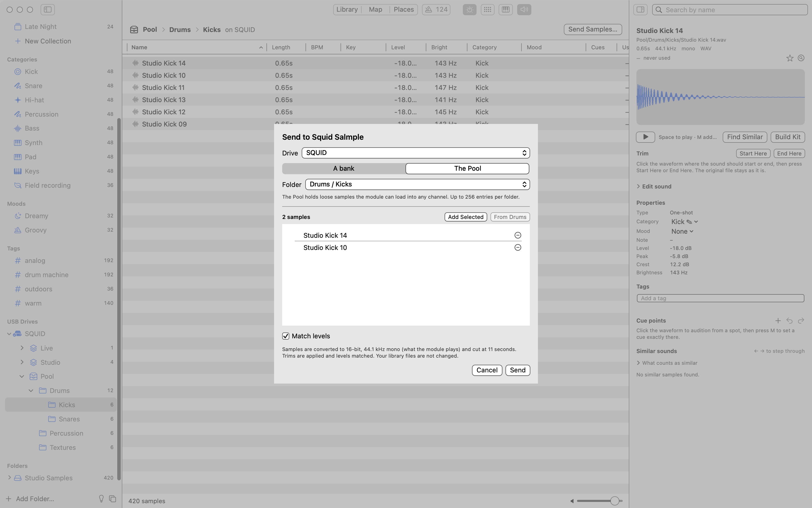Play the sample preview
This screenshot has height=508, width=812.
pyautogui.click(x=645, y=137)
